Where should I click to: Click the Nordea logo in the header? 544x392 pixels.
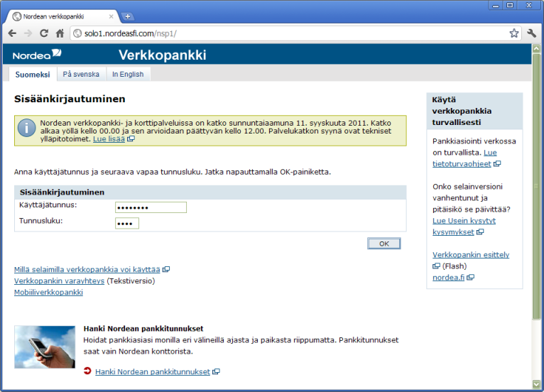37,55
